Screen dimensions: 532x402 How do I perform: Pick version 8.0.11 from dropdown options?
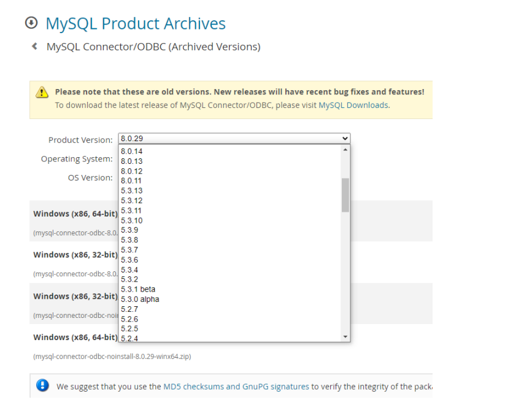[x=132, y=181]
